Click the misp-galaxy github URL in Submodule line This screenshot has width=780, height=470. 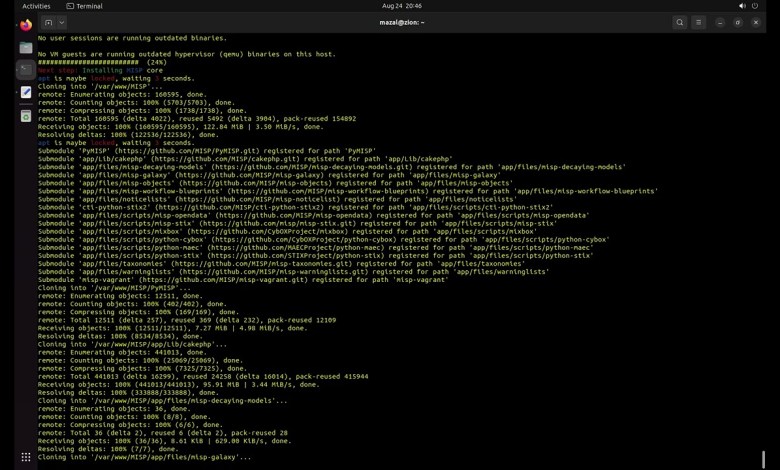249,175
